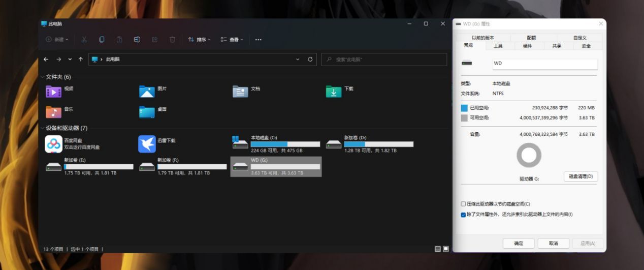
Task: Open the 排序 sort dropdown
Action: click(199, 40)
